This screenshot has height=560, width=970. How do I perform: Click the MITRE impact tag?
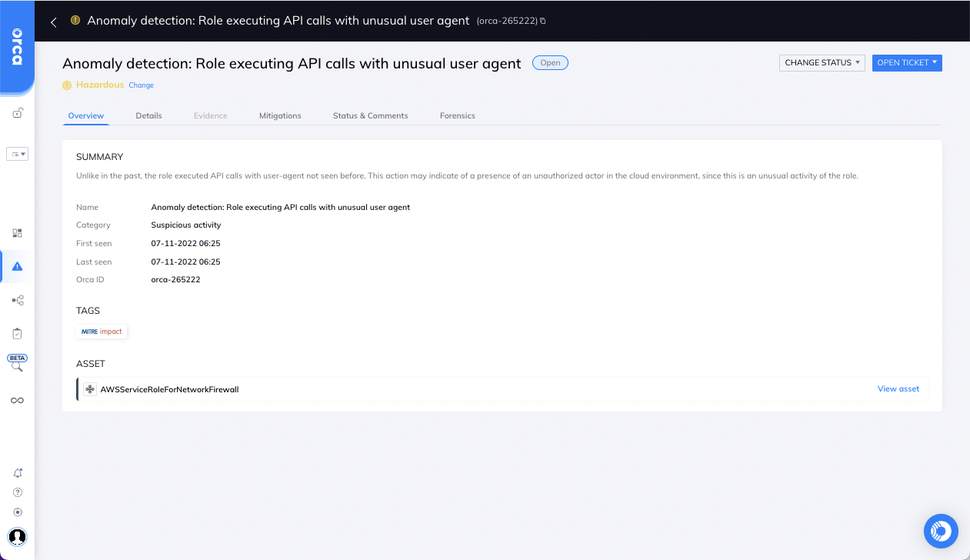102,332
